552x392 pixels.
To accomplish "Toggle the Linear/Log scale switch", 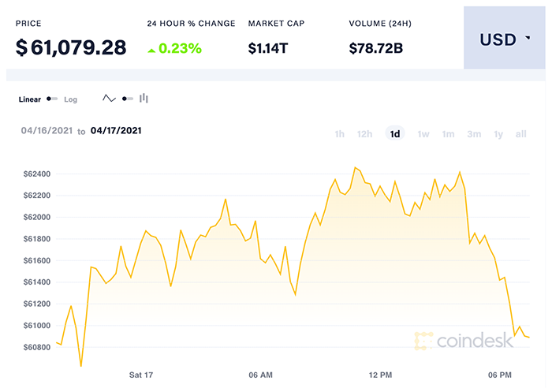I will click(52, 99).
